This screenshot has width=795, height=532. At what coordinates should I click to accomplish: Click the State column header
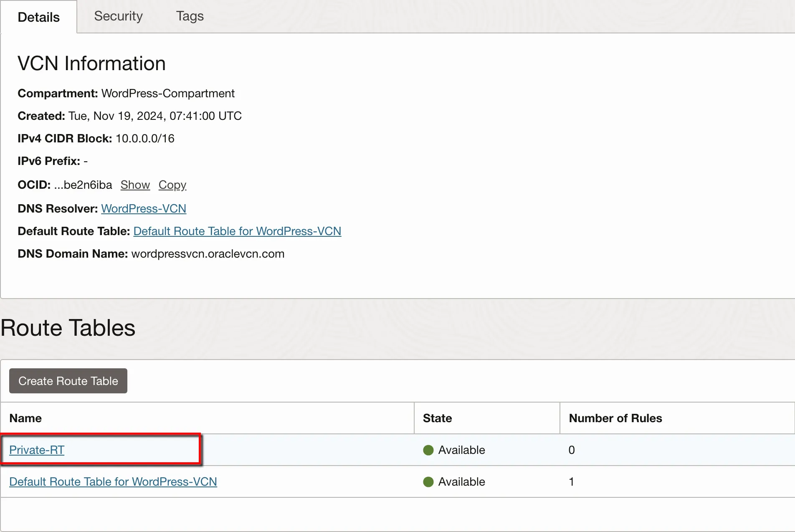pos(437,418)
